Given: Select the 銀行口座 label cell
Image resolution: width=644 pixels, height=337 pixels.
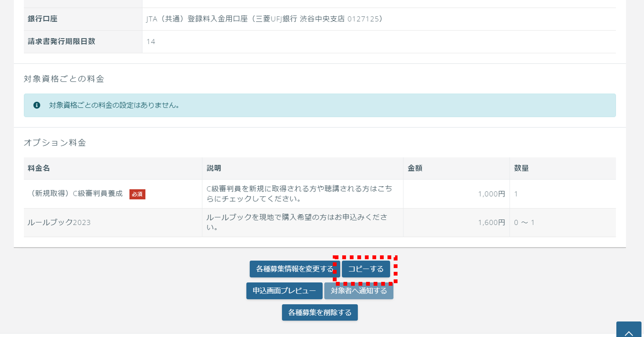Looking at the screenshot, I should pos(83,19).
